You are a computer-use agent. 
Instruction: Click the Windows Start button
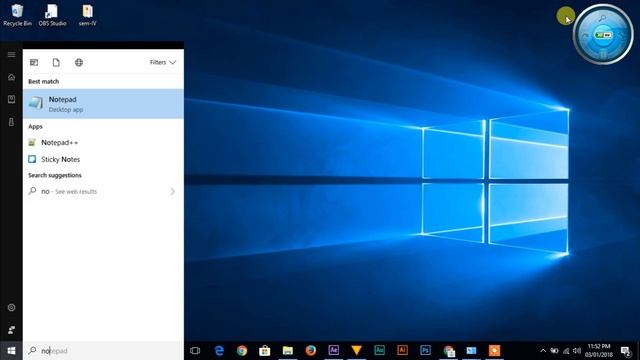point(11,351)
